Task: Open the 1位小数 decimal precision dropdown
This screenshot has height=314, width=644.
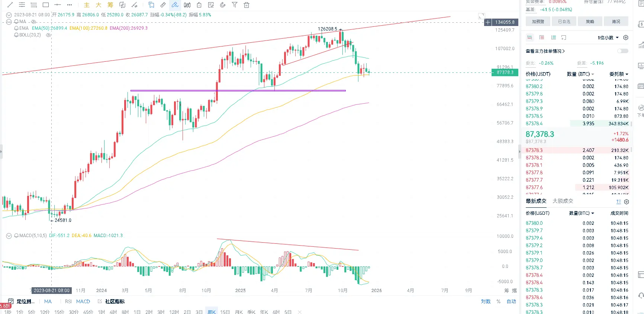Action: coord(608,38)
